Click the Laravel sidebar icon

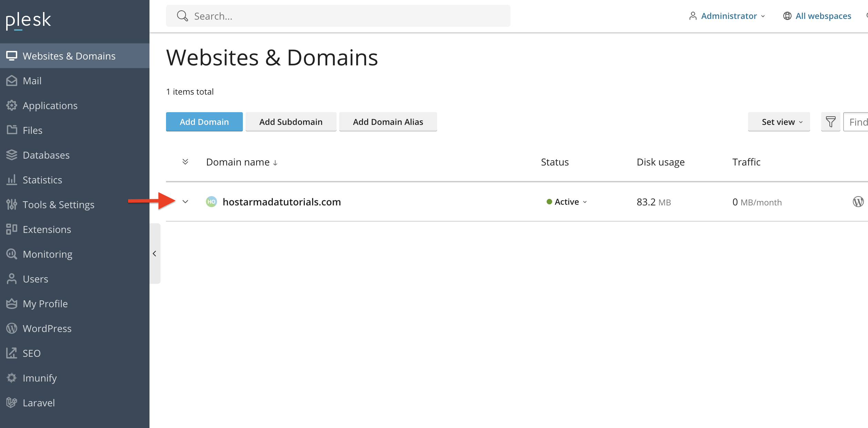12,403
